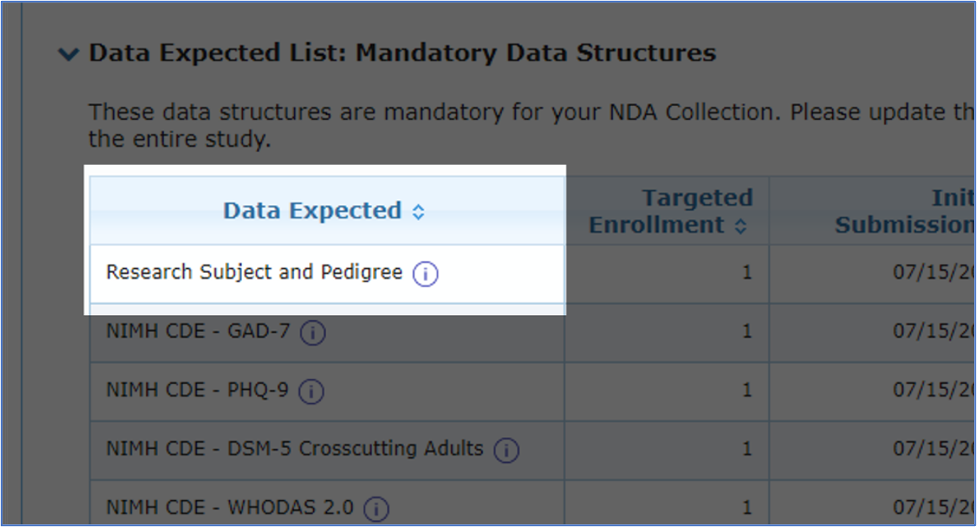Image resolution: width=980 pixels, height=531 pixels.
Task: Click Targeted Enrollment value in WHODAS 2.0 row
Action: coord(746,509)
